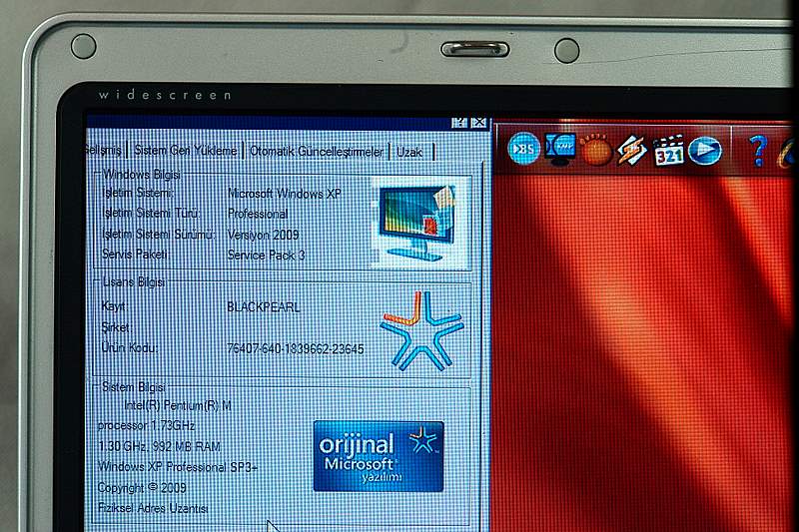Select the product code 76407-640-1839662-23645
Image resolution: width=799 pixels, height=532 pixels.
point(296,349)
